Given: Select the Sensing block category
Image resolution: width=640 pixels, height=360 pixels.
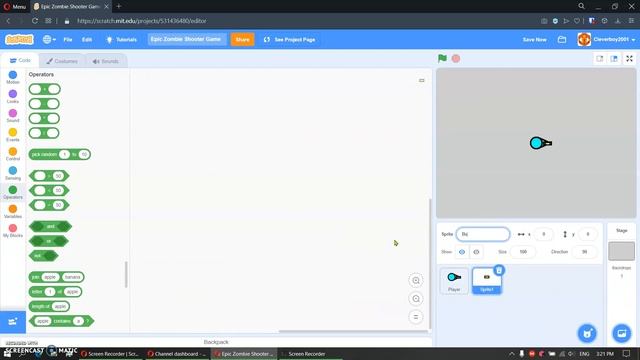Looking at the screenshot, I should coord(13,173).
